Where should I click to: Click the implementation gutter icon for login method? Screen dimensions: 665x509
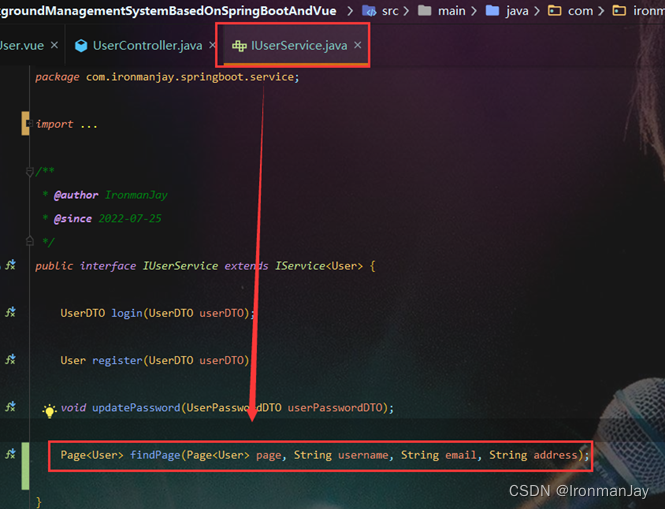coord(10,312)
